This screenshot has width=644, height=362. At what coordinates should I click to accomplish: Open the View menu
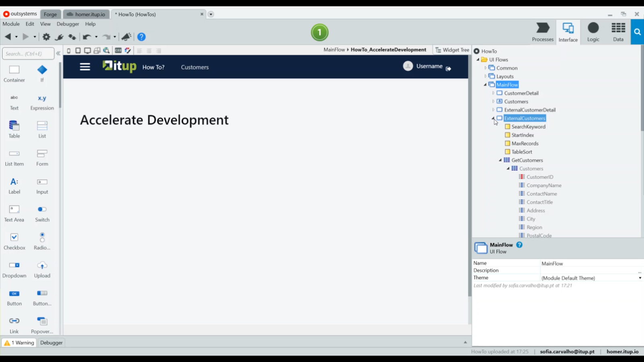(45, 24)
